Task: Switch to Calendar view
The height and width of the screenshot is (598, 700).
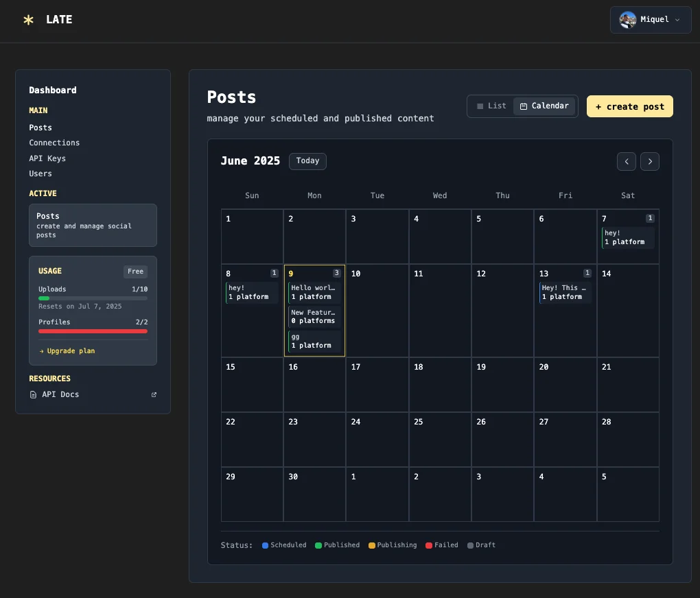Action: (544, 106)
